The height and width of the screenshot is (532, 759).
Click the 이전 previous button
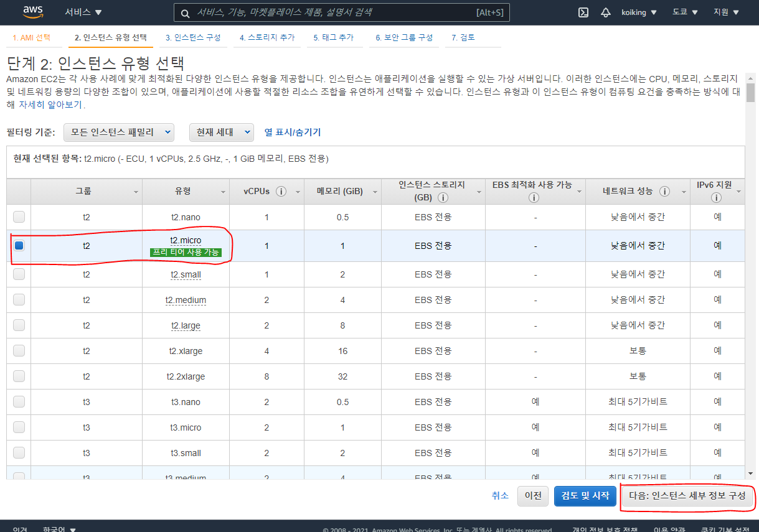point(533,495)
